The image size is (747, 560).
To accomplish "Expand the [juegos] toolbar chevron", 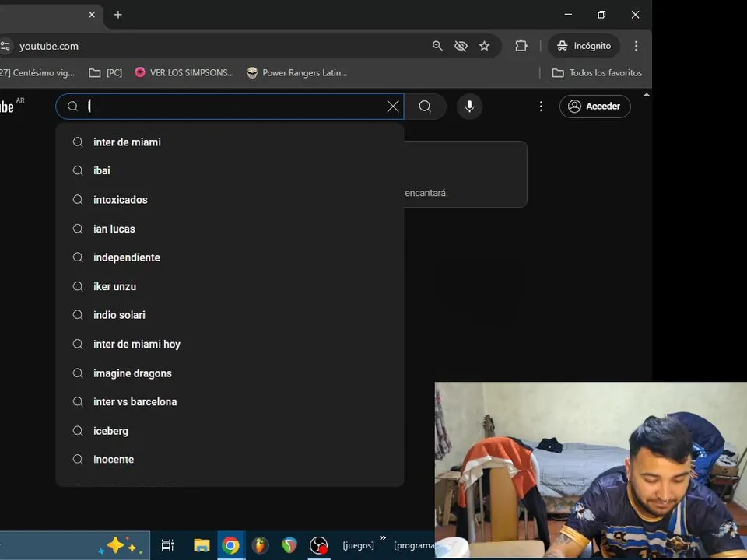I will (383, 537).
